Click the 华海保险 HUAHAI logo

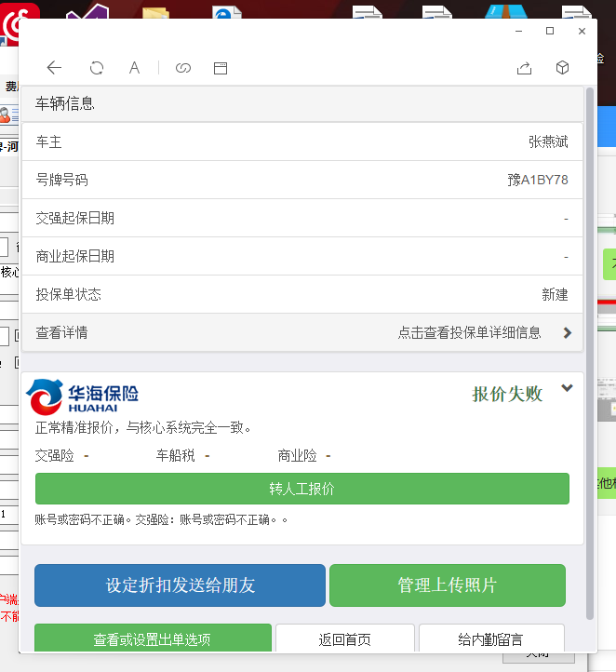(x=82, y=396)
